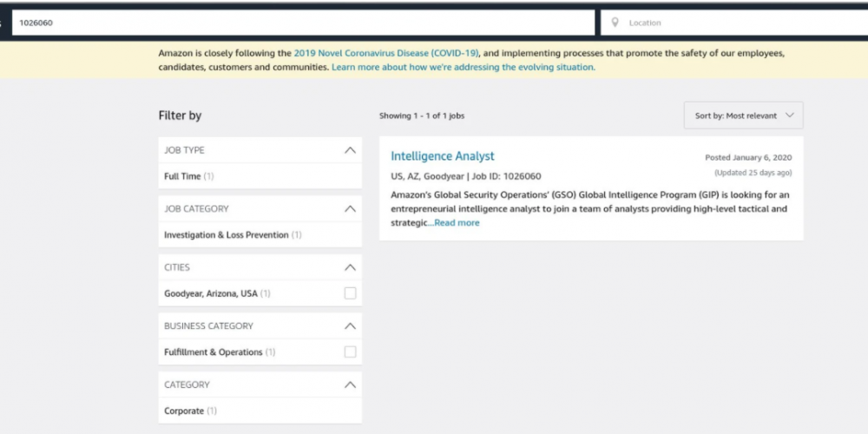
Task: Click the Goodyear, Arizona, USA city label
Action: click(210, 293)
